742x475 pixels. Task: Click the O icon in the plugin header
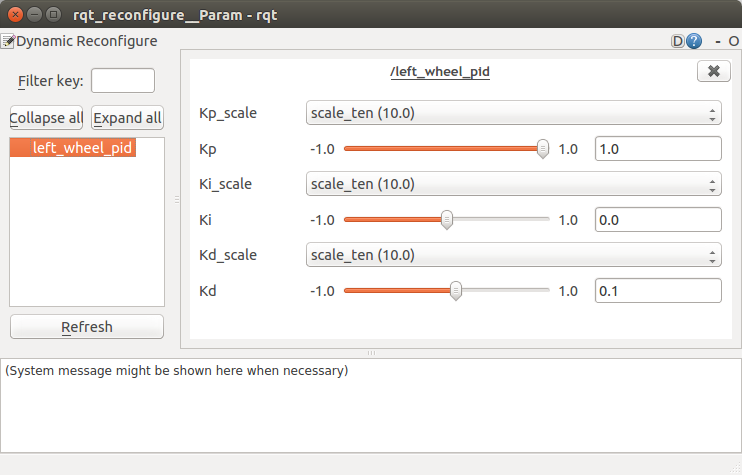733,41
